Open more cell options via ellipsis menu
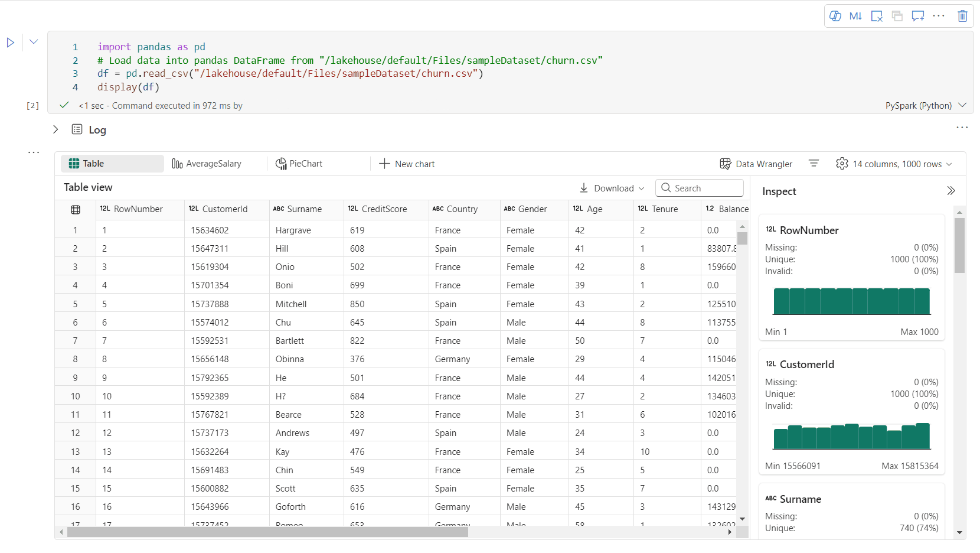This screenshot has height=553, width=980. [939, 16]
